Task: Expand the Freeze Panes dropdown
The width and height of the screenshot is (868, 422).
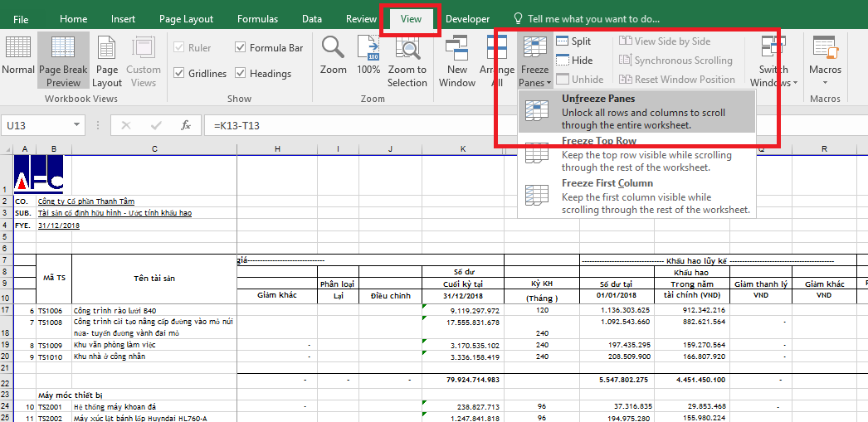Action: [x=534, y=62]
